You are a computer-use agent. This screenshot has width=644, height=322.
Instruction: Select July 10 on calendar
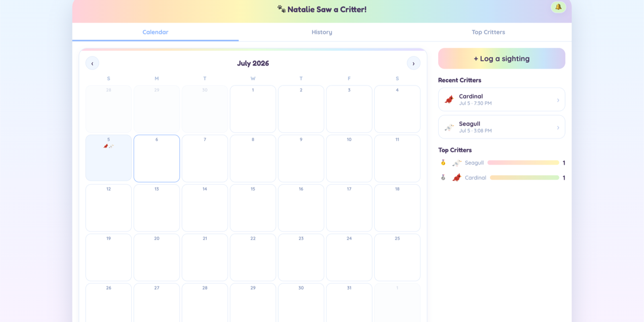coord(349,158)
